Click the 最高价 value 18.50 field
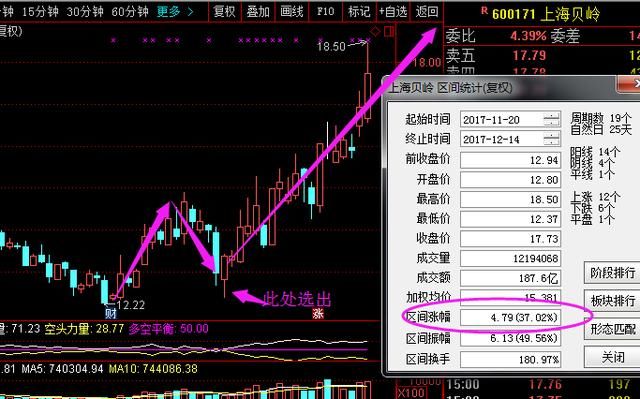This screenshot has width=640, height=399. coord(510,200)
